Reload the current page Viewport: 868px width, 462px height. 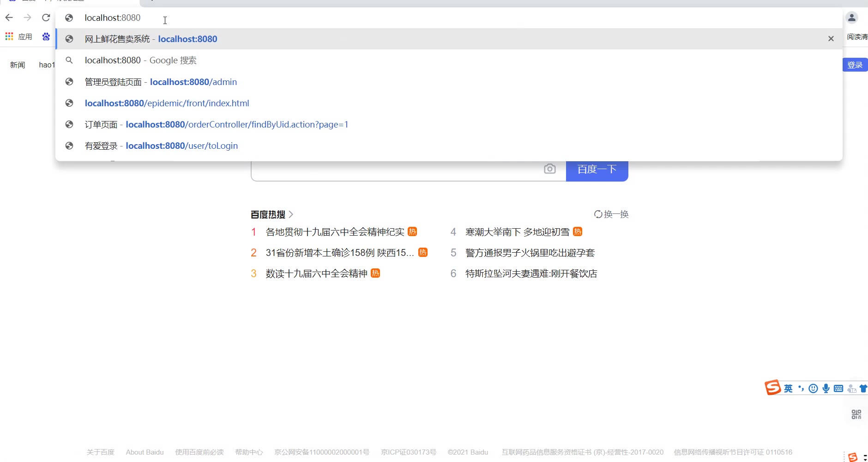(x=46, y=18)
